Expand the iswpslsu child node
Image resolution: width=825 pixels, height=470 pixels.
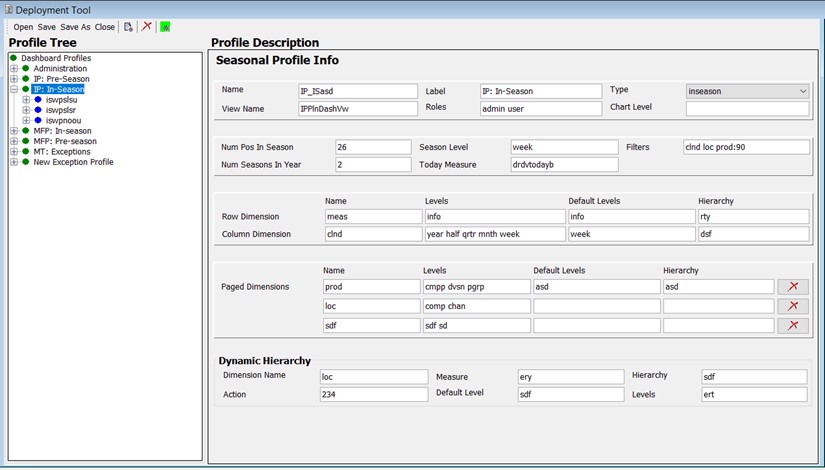(x=26, y=99)
